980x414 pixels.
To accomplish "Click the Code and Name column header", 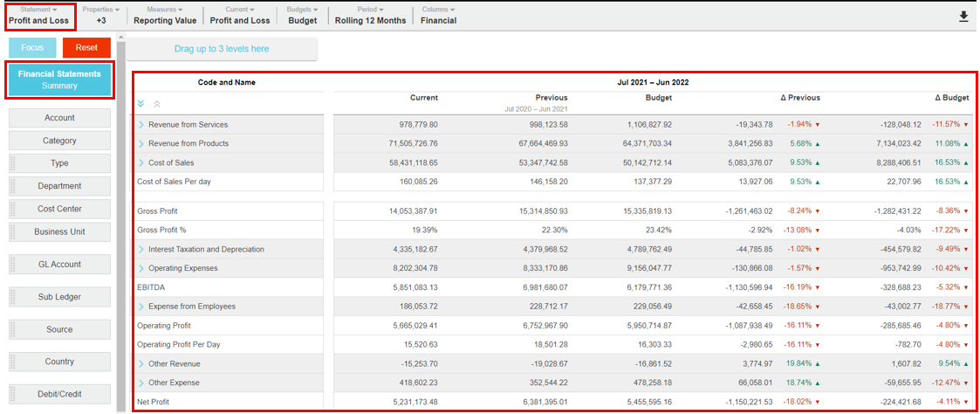I will (x=226, y=82).
